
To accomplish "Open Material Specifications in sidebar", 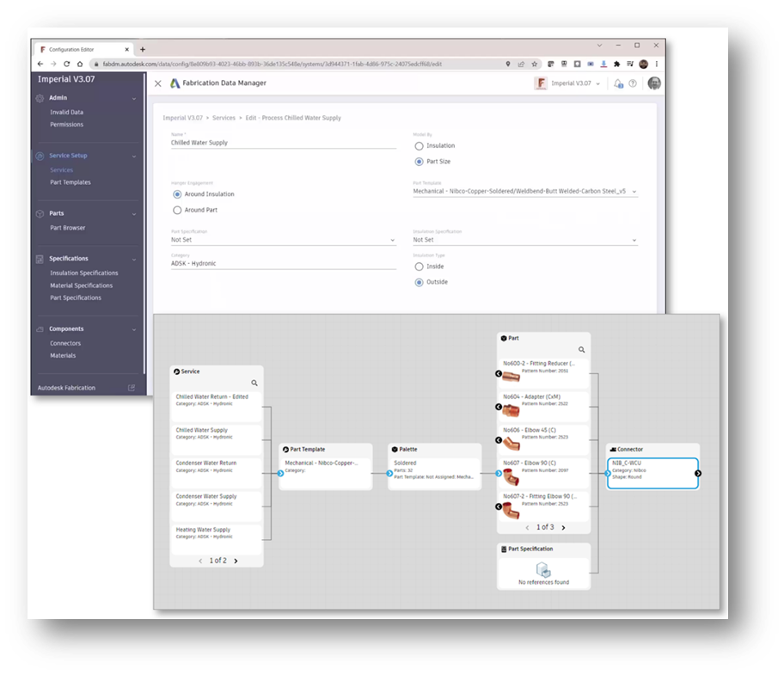I will (x=81, y=285).
